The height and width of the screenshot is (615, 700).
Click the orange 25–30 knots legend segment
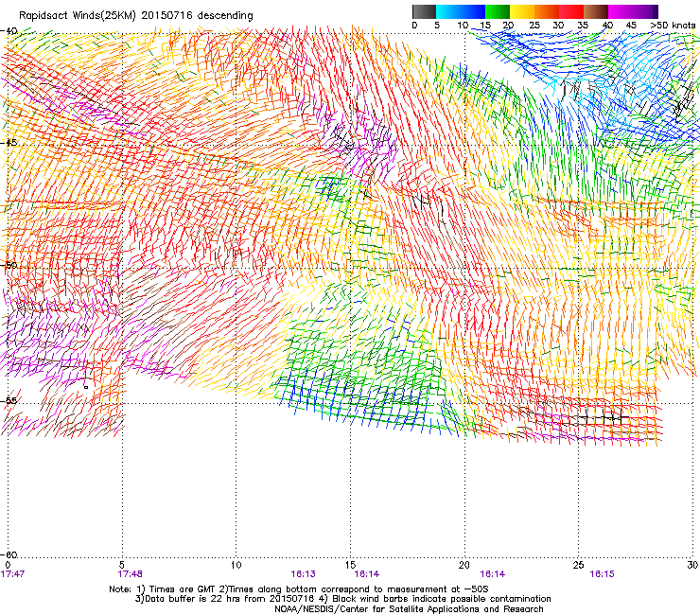point(547,11)
